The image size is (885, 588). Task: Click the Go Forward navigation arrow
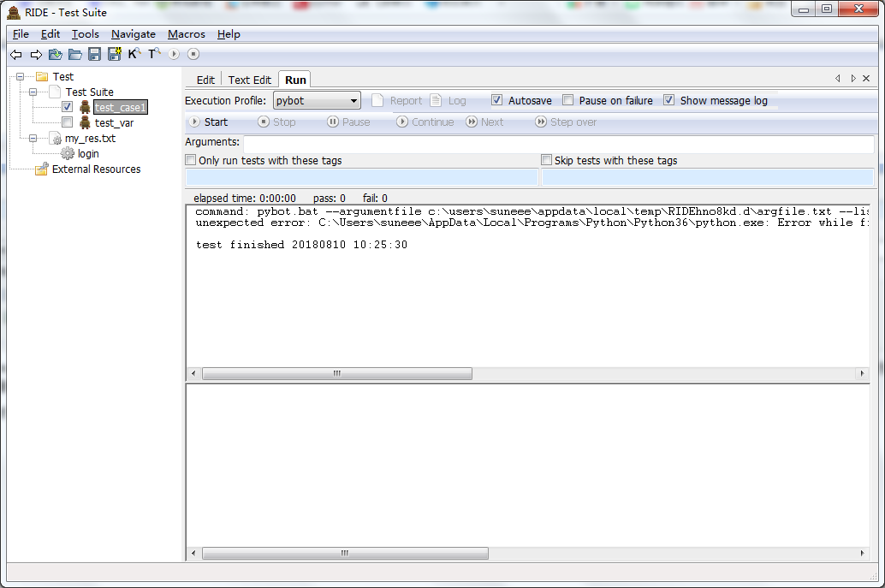tap(36, 54)
